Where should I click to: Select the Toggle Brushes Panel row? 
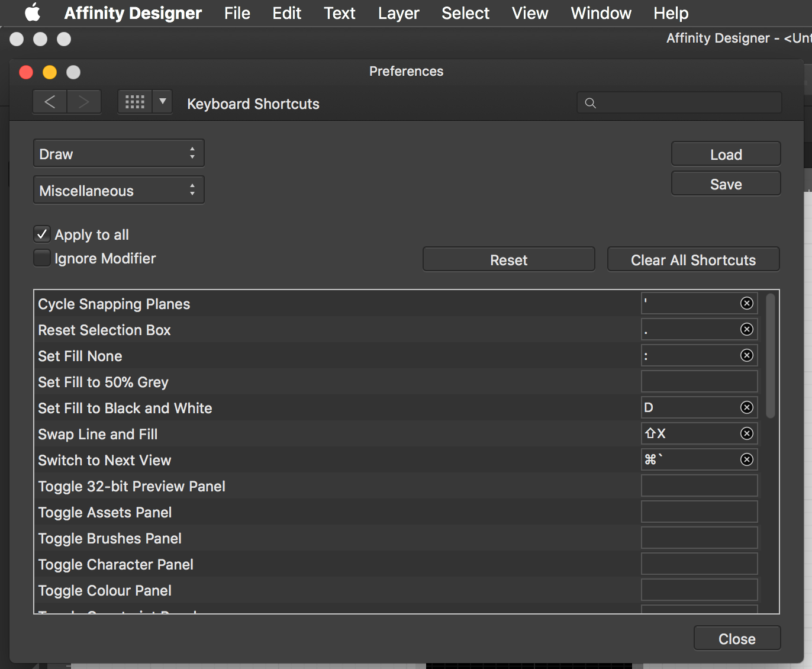point(398,538)
